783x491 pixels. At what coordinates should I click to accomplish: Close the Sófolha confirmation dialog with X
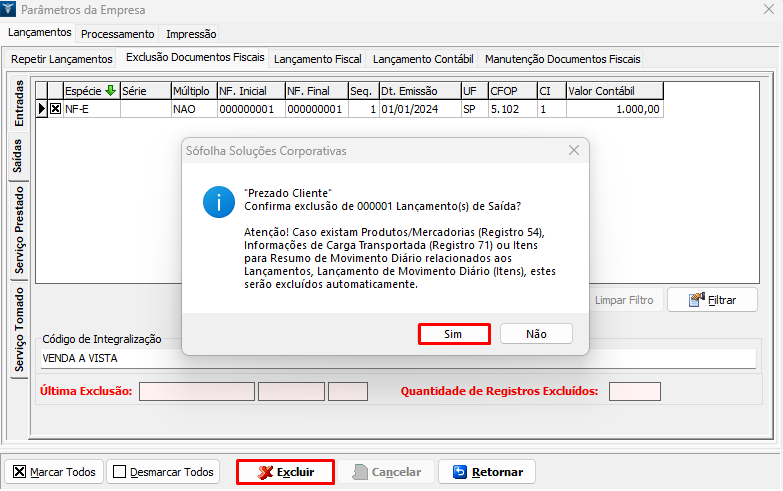pos(574,150)
